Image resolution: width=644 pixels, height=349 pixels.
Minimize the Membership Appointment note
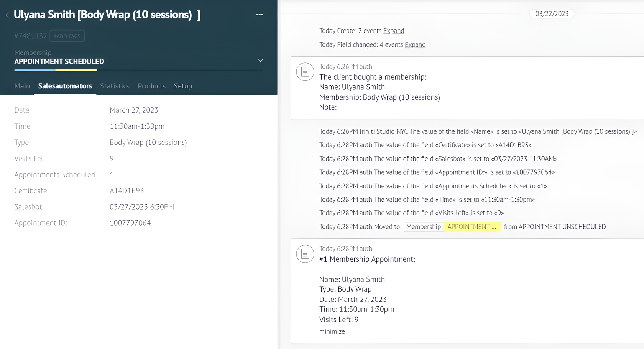pos(332,332)
